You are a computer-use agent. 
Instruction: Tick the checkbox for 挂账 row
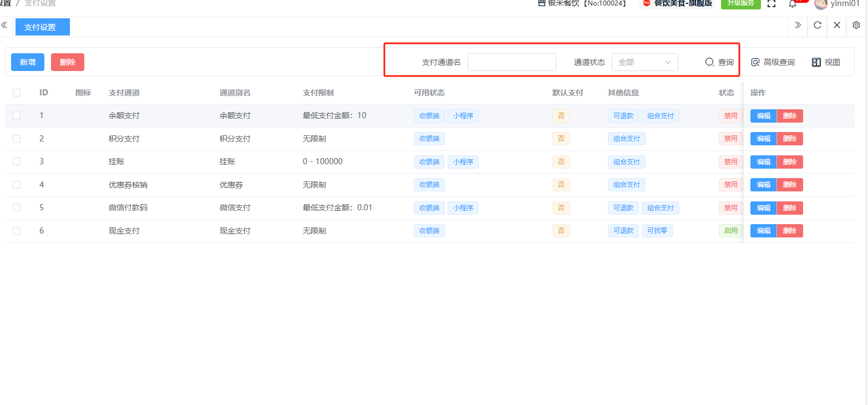coord(17,161)
